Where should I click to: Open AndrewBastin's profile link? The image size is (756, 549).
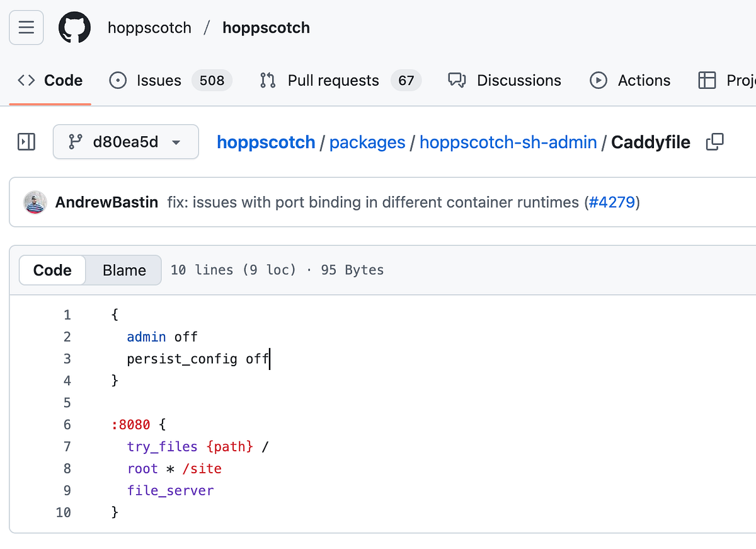click(x=106, y=202)
